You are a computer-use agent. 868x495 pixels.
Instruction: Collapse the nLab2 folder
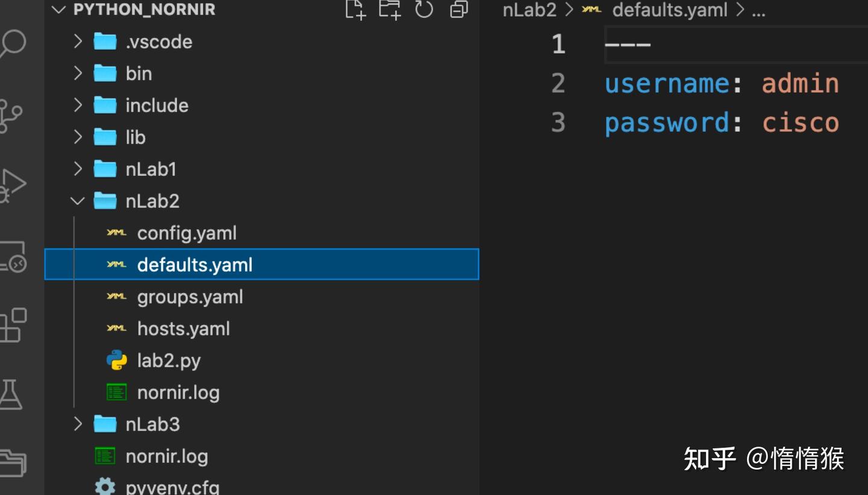click(77, 201)
